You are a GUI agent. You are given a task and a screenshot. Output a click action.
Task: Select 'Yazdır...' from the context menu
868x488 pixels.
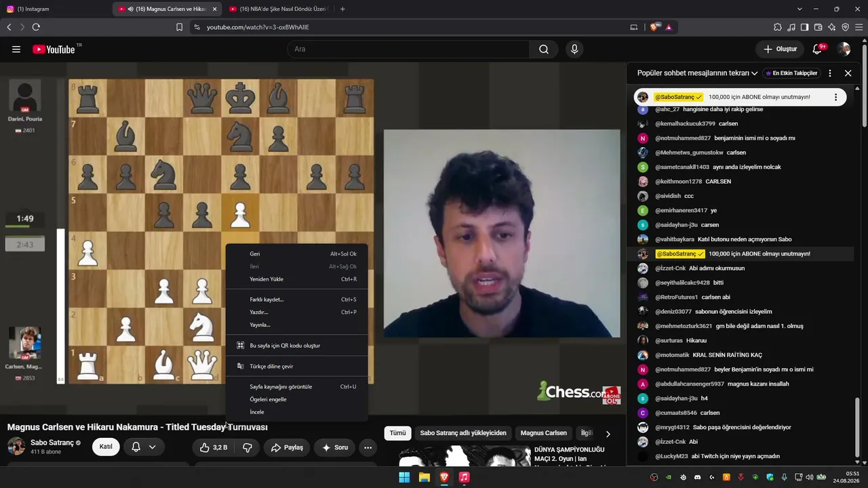[297, 312]
